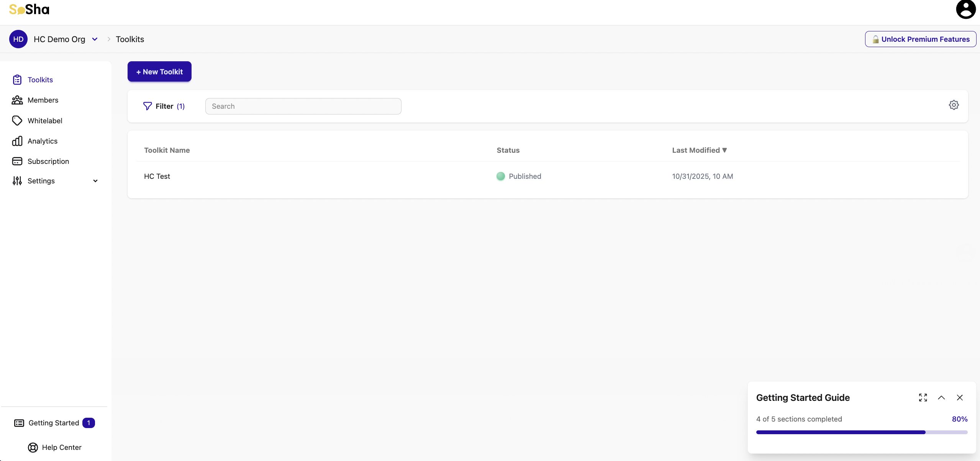Open the Filter options
This screenshot has height=461, width=980.
[x=164, y=106]
